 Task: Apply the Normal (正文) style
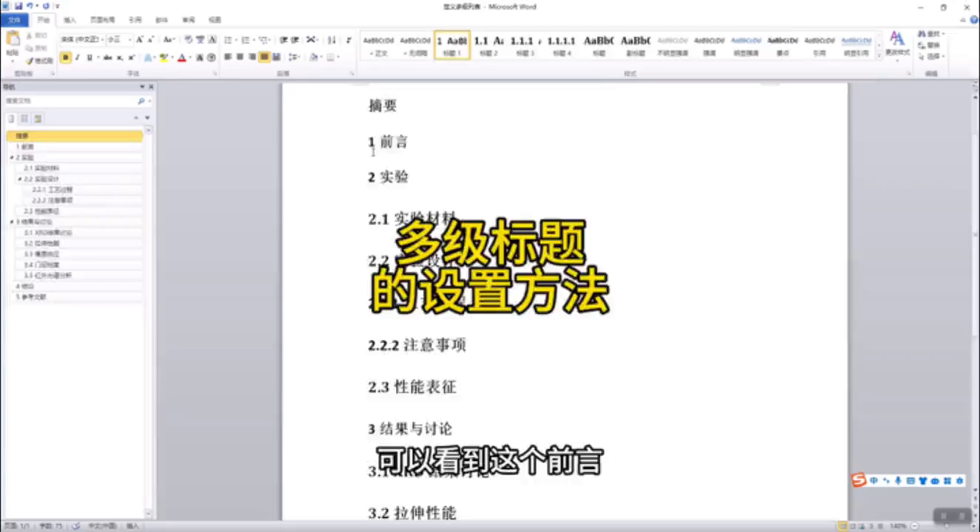tap(378, 46)
